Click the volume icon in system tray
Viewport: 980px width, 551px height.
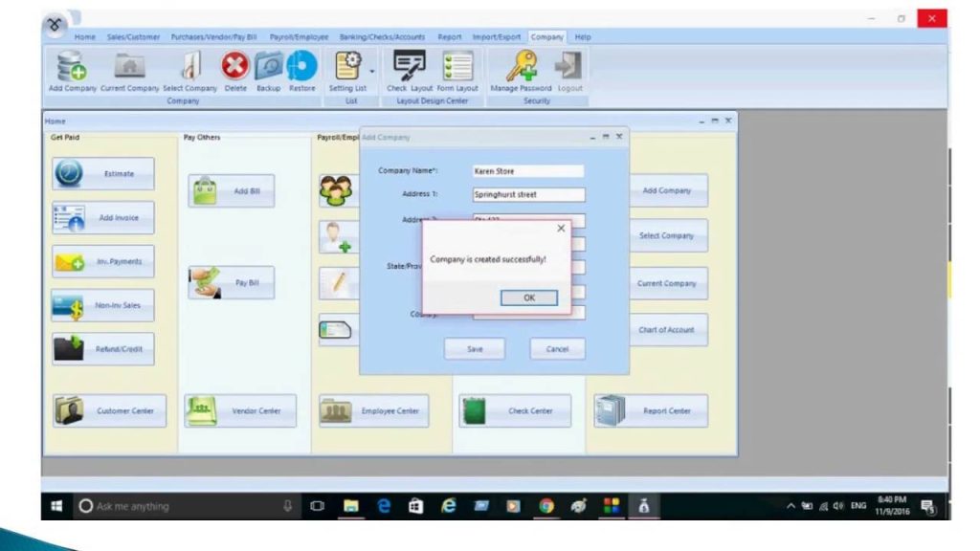point(837,506)
